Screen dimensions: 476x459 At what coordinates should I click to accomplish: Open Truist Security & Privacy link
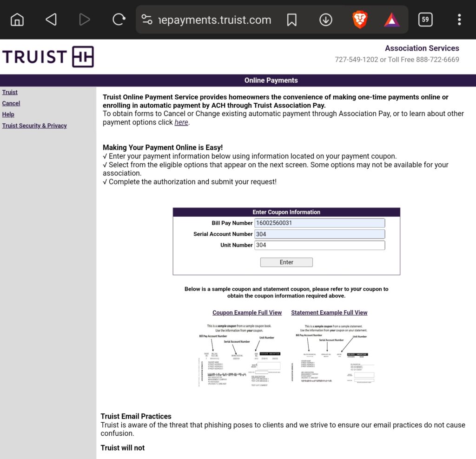[34, 126]
